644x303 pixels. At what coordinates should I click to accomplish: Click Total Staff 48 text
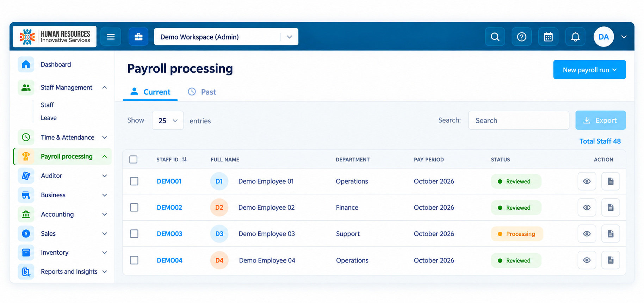600,141
